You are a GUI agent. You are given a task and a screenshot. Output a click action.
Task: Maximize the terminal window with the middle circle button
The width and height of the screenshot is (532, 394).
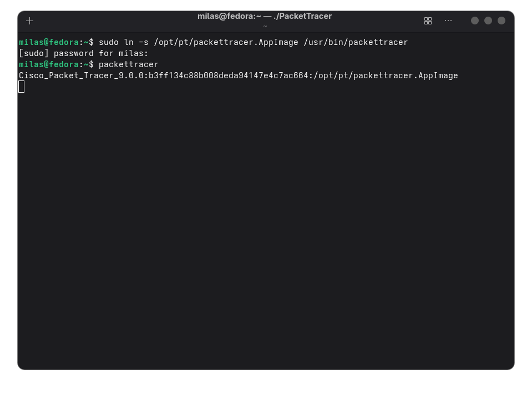tap(488, 21)
